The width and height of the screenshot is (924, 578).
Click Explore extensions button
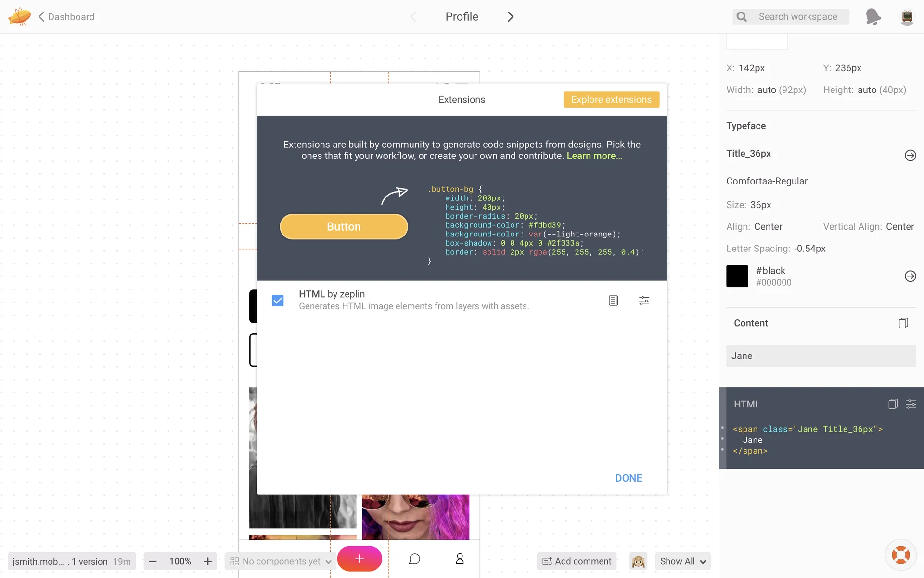pyautogui.click(x=611, y=100)
